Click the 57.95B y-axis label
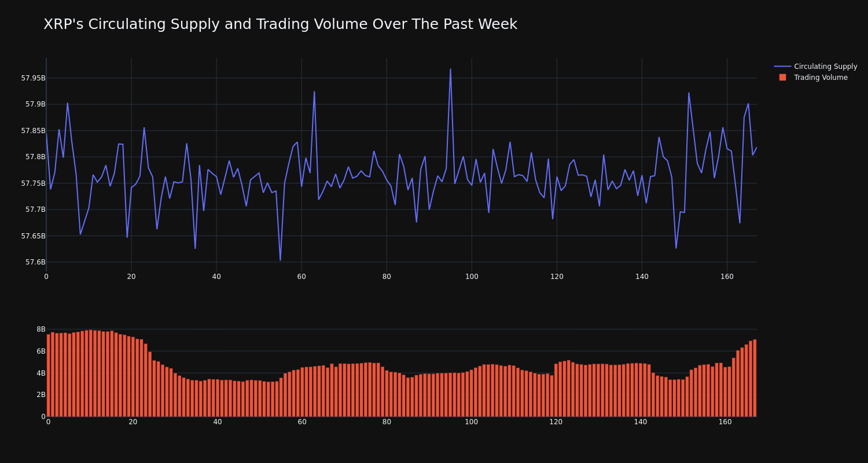The image size is (868, 463). 33,78
